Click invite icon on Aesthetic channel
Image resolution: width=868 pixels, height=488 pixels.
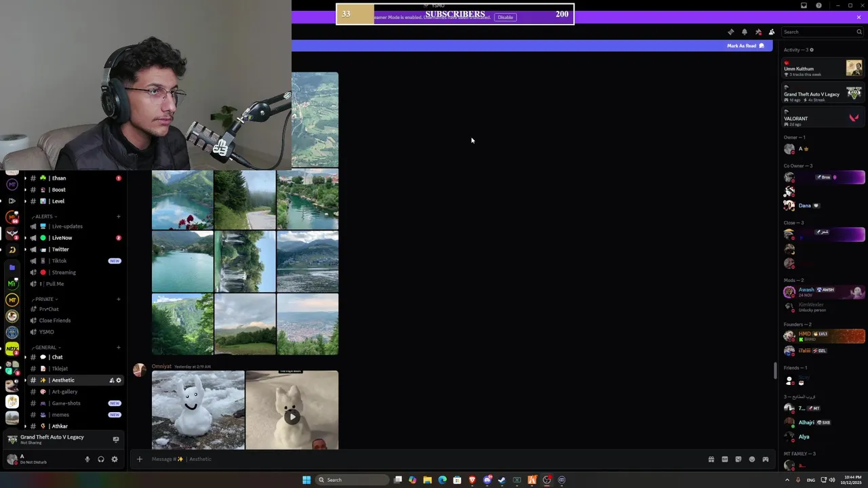coord(111,380)
